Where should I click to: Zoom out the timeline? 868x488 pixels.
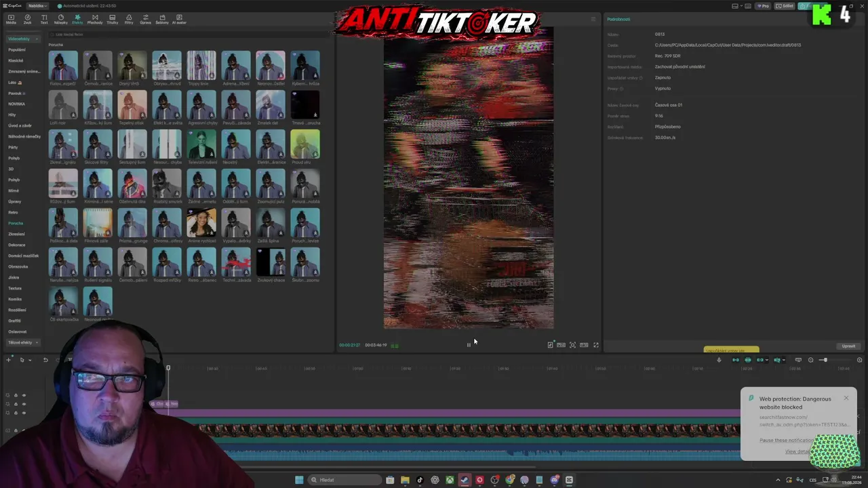810,360
